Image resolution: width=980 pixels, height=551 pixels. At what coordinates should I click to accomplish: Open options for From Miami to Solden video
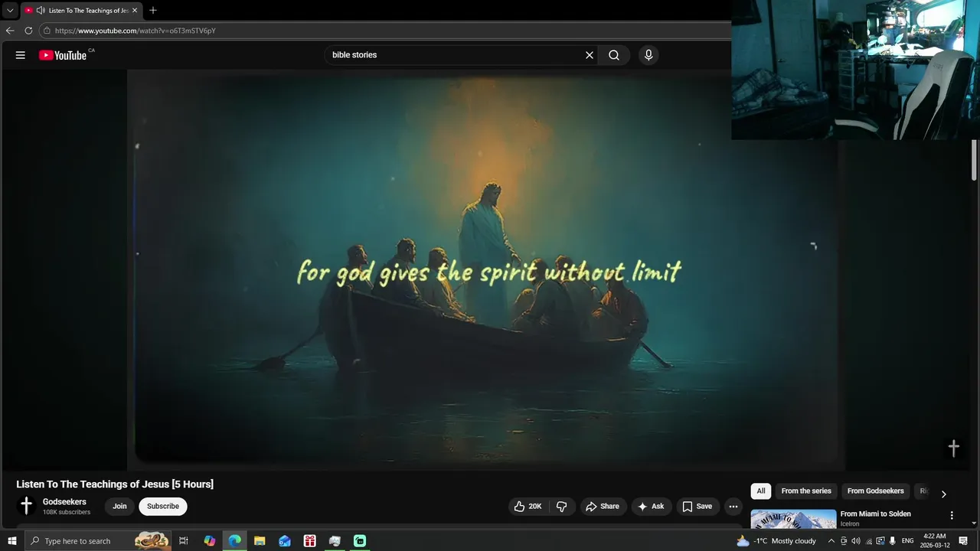[x=952, y=516]
